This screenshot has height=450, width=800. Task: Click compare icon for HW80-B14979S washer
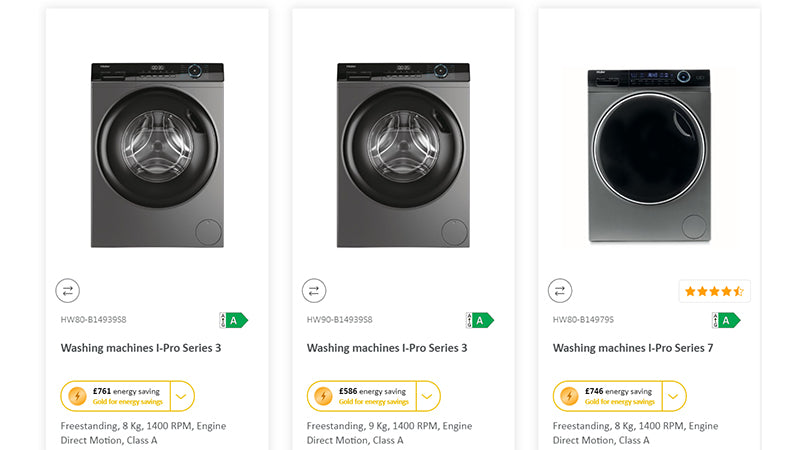[x=560, y=291]
